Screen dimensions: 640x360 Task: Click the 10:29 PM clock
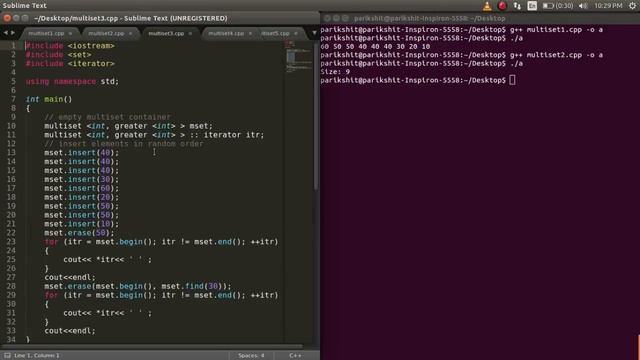(608, 6)
